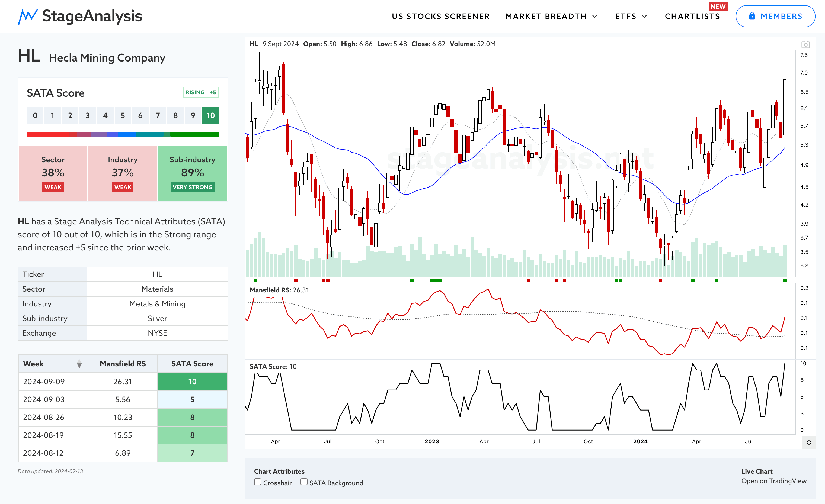The image size is (825, 504).
Task: Click Data updated: 2024-09-13 note
Action: pos(50,471)
